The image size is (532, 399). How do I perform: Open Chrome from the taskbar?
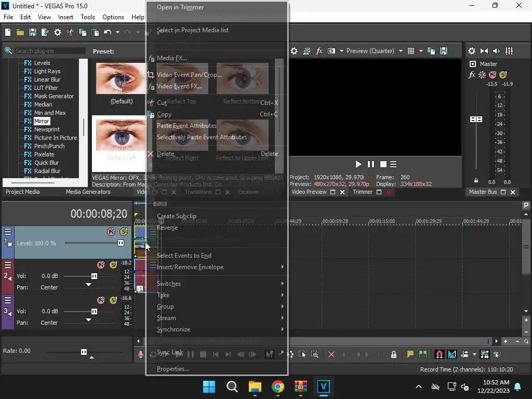(278, 387)
